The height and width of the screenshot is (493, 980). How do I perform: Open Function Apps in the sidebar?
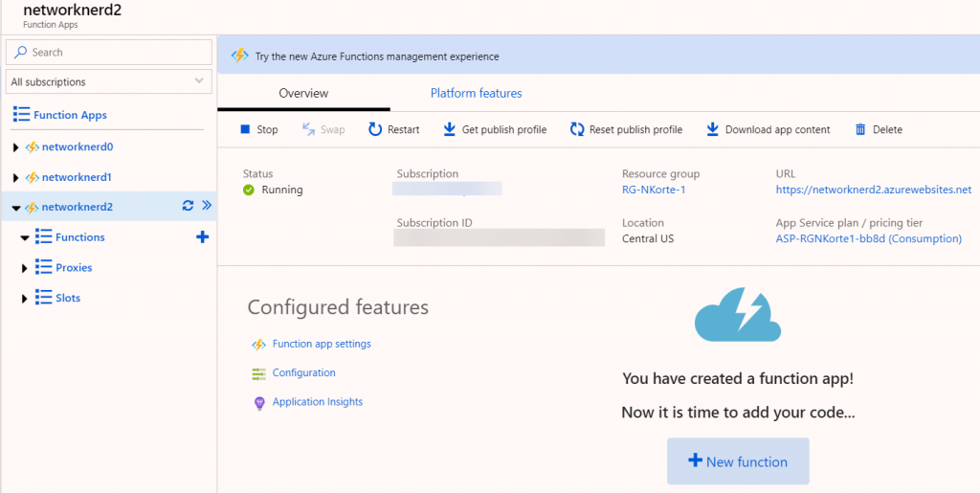pos(70,115)
